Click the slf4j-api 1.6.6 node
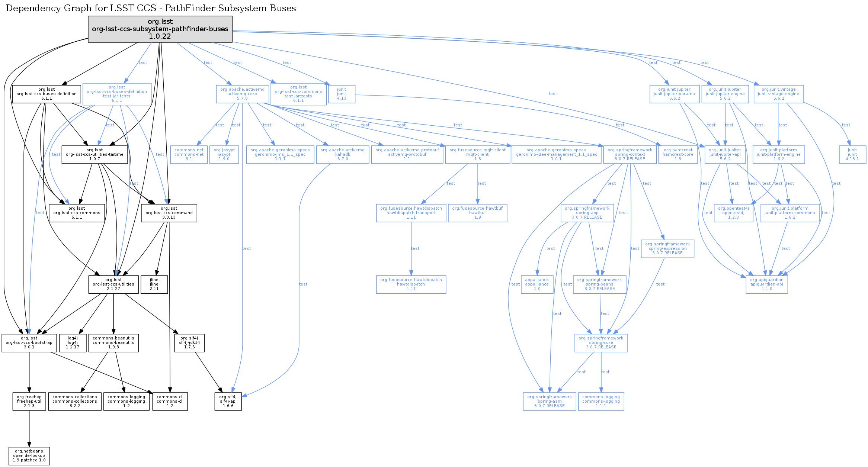868x467 pixels. click(x=228, y=402)
